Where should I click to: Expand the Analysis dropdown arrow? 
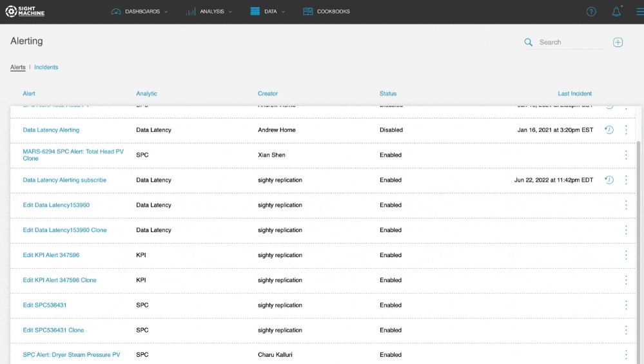pyautogui.click(x=230, y=12)
